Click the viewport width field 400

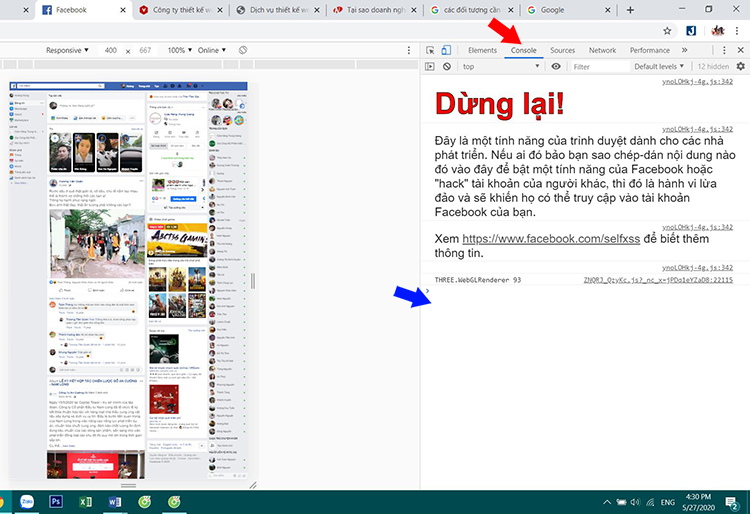click(110, 50)
